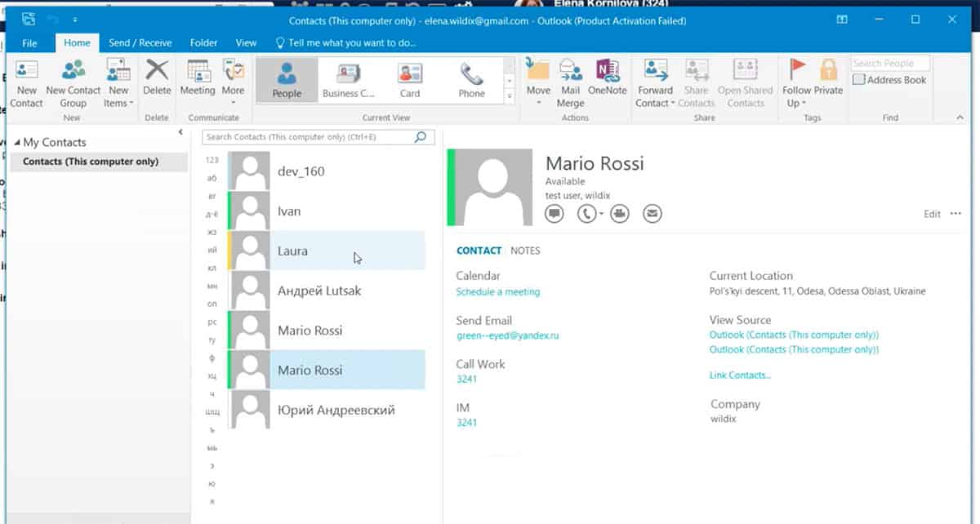
Task: Start video call with Mario Rossi
Action: coord(620,214)
